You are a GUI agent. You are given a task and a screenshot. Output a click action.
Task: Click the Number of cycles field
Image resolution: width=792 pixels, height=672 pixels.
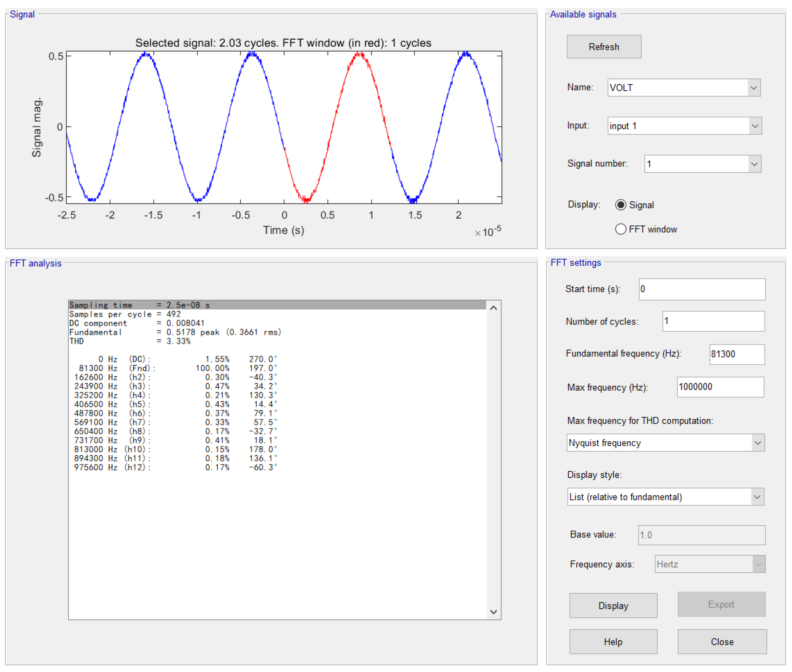[x=713, y=321]
